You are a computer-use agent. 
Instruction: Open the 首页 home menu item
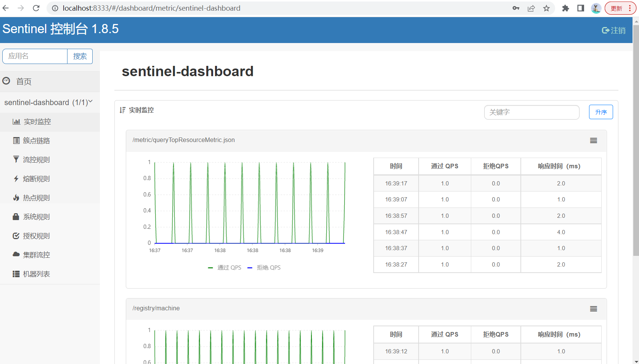click(x=50, y=81)
